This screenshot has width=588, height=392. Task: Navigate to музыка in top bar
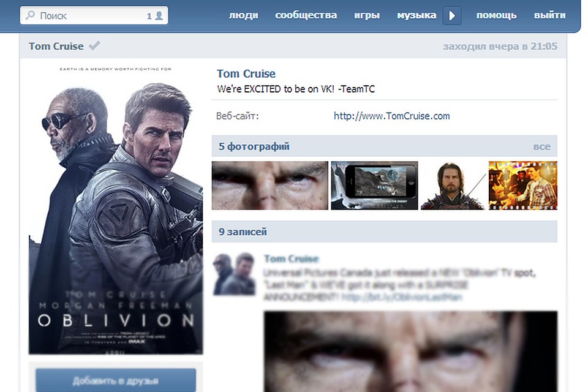point(417,15)
